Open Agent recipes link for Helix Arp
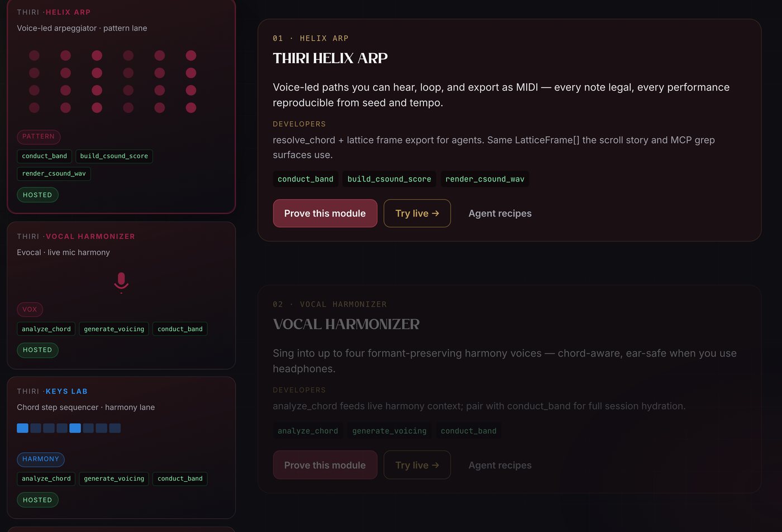The height and width of the screenshot is (532, 782). [500, 213]
